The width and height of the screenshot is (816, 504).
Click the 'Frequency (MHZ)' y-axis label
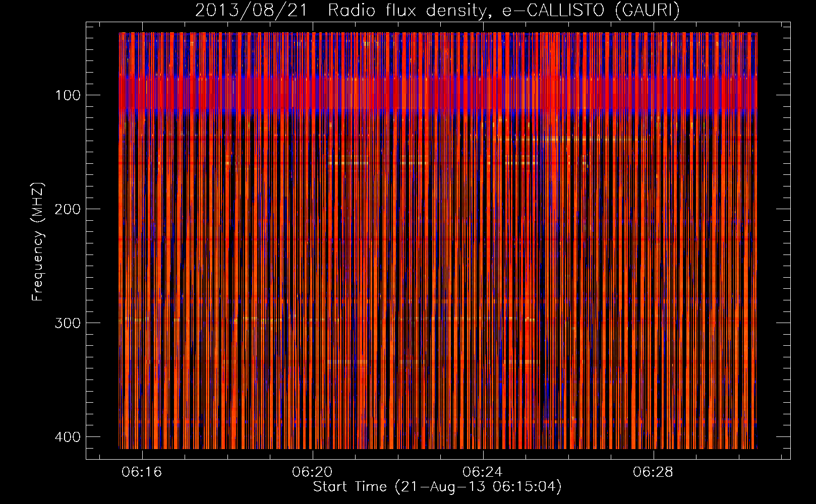[38, 242]
